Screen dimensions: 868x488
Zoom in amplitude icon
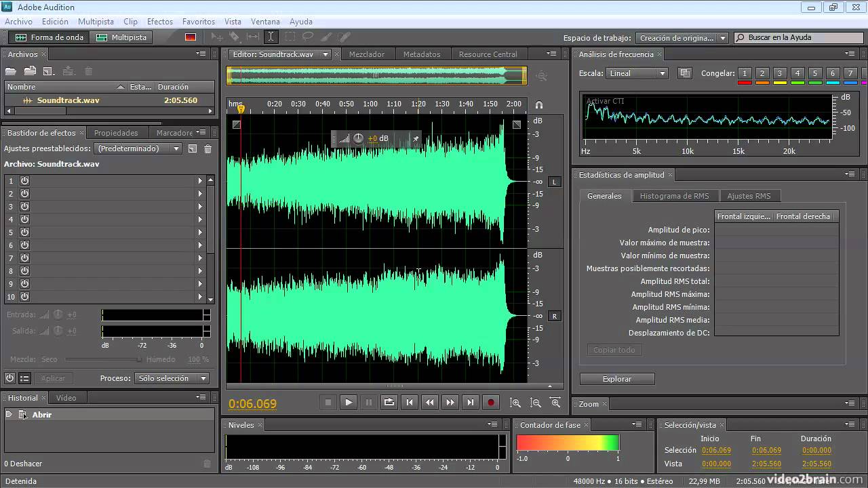515,403
